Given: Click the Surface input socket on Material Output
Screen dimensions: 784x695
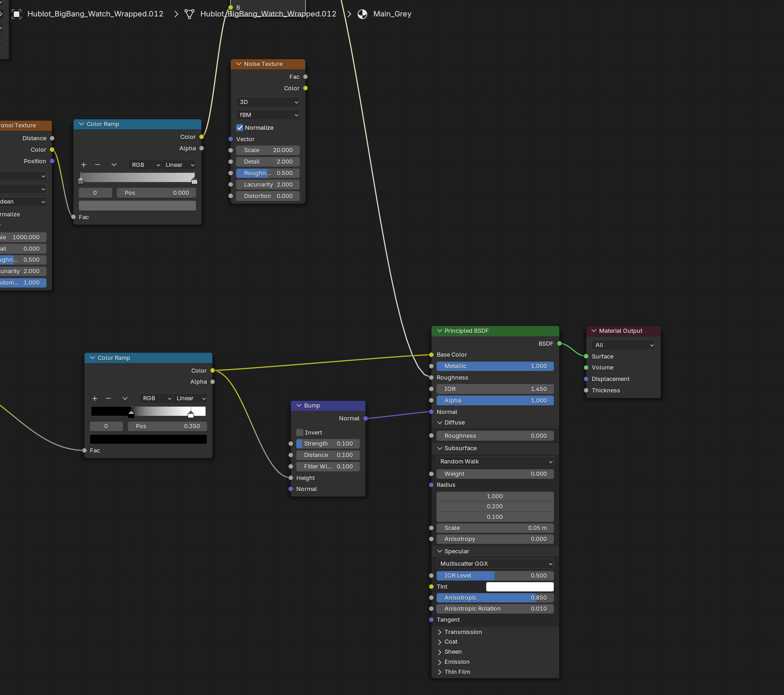Looking at the screenshot, I should click(586, 356).
